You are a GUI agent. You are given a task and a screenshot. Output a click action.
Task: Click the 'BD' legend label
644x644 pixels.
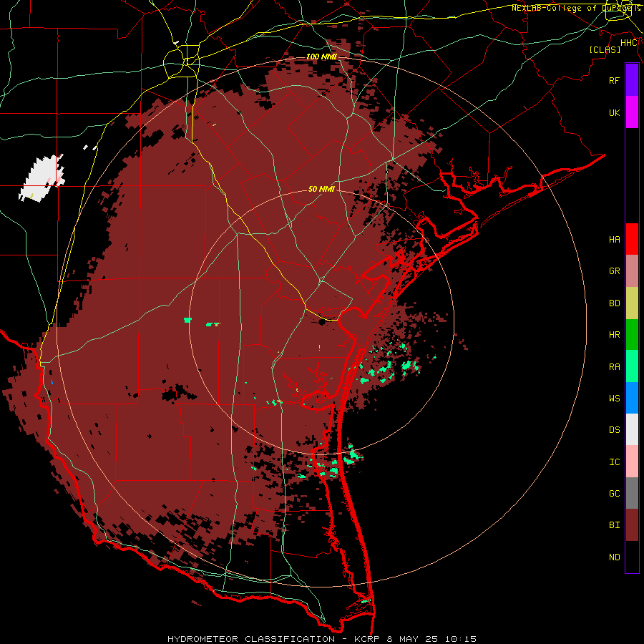pyautogui.click(x=614, y=303)
